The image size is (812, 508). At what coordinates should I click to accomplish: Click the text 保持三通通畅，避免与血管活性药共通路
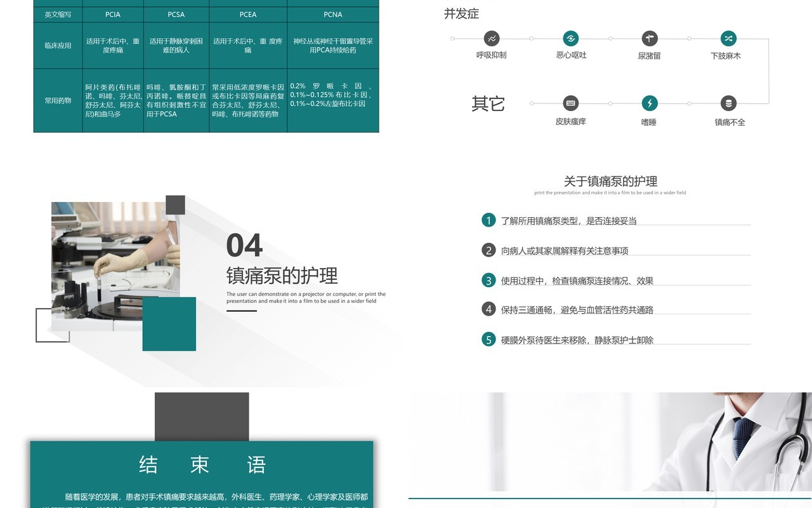pos(577,310)
